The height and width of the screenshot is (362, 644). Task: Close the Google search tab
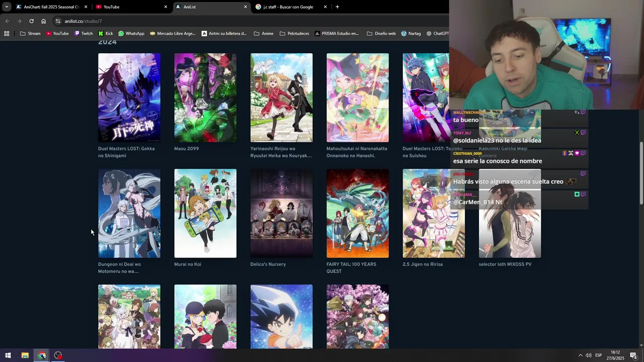(x=325, y=7)
